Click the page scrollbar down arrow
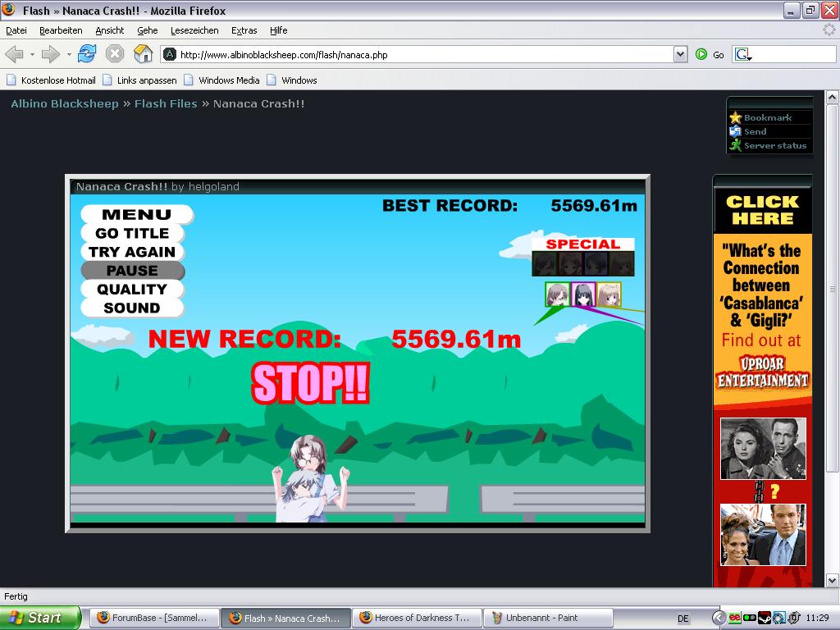 [832, 580]
